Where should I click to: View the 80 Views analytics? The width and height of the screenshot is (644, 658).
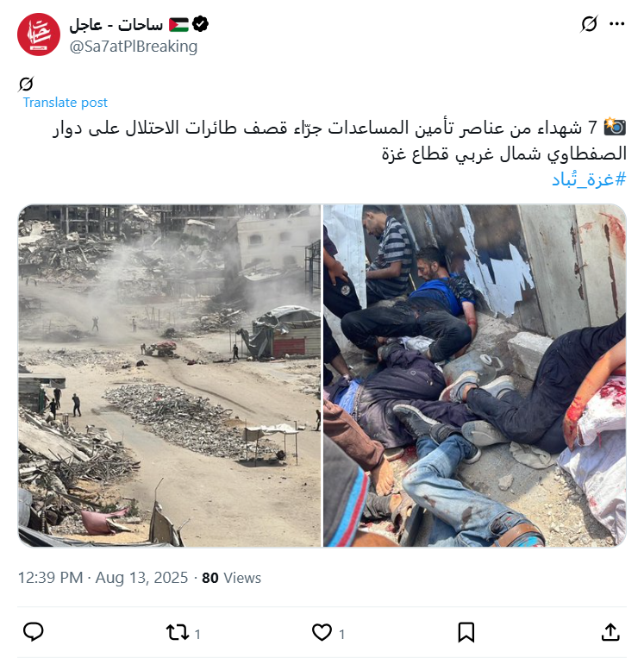click(232, 578)
